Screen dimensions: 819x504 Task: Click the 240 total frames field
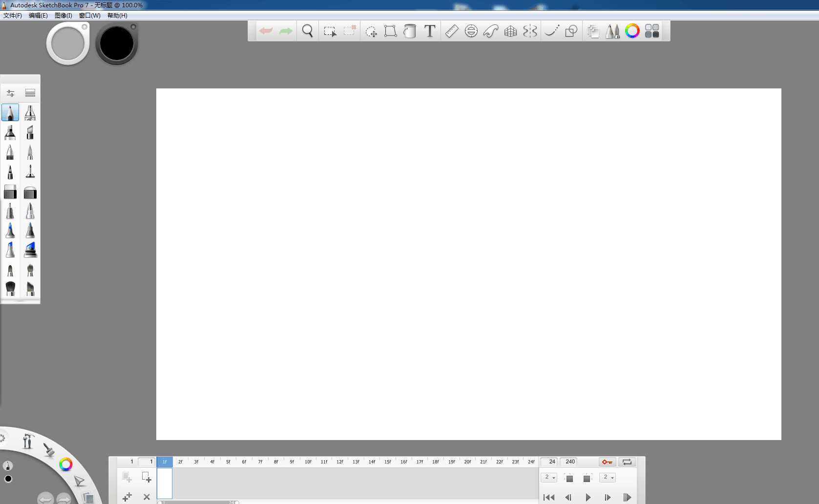[x=570, y=462]
